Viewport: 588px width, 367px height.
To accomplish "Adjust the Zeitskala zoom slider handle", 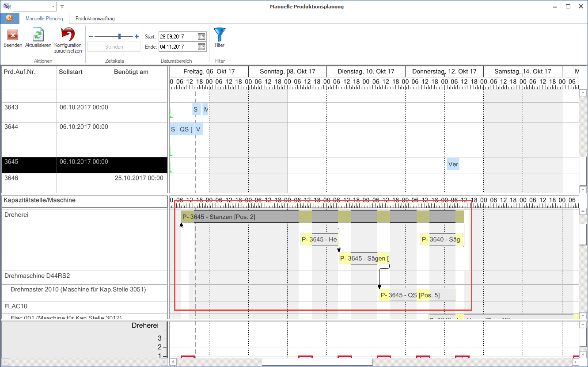I will pos(119,37).
